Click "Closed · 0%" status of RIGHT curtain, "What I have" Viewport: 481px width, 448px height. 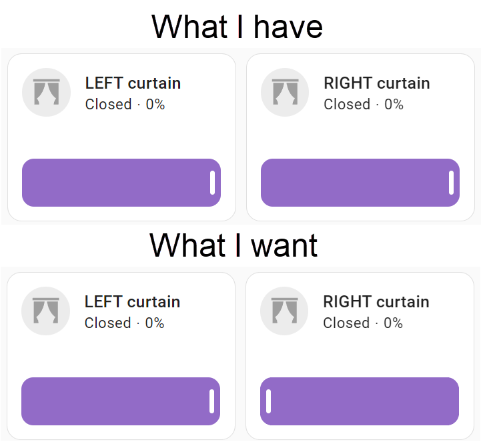(x=364, y=105)
